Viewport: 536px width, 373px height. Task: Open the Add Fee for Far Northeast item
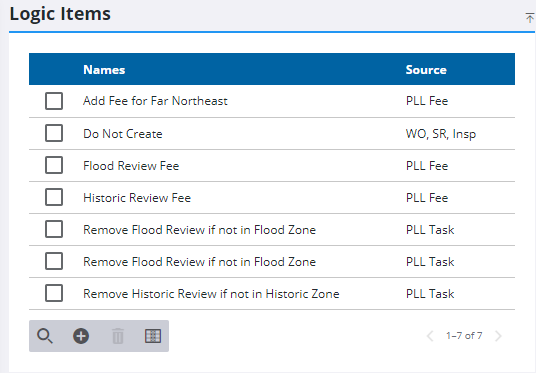pos(156,101)
